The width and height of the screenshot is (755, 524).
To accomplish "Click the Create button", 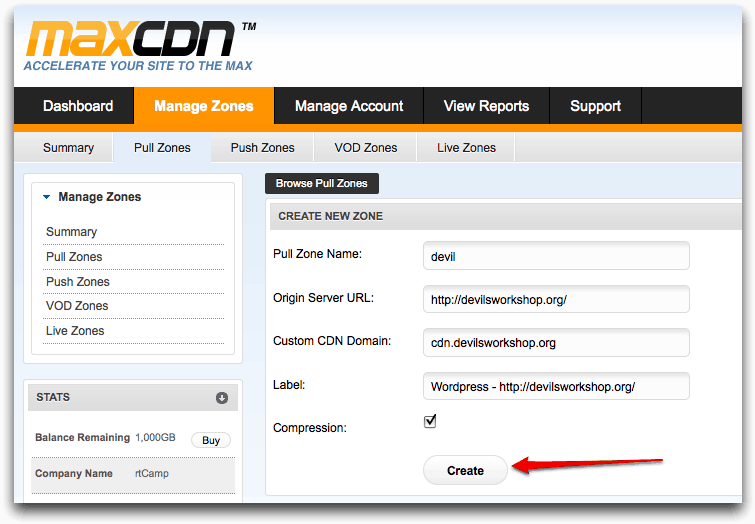I will (465, 471).
